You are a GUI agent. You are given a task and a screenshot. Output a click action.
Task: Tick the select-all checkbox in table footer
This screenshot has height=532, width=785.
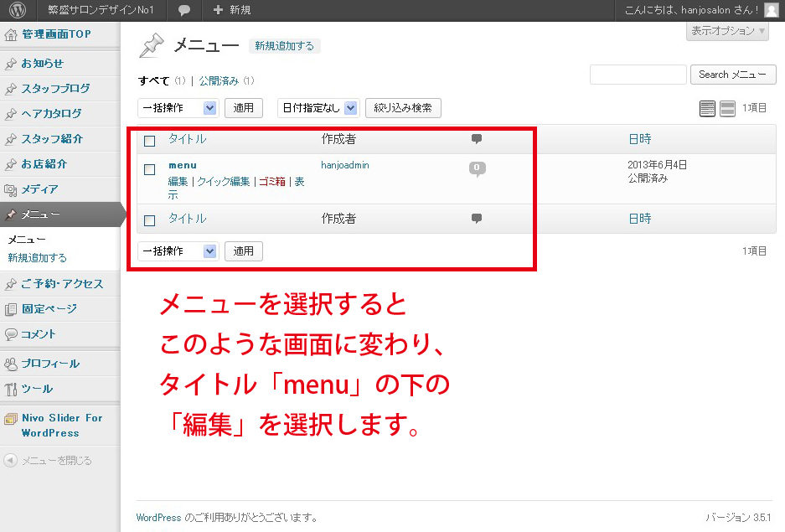(x=150, y=220)
